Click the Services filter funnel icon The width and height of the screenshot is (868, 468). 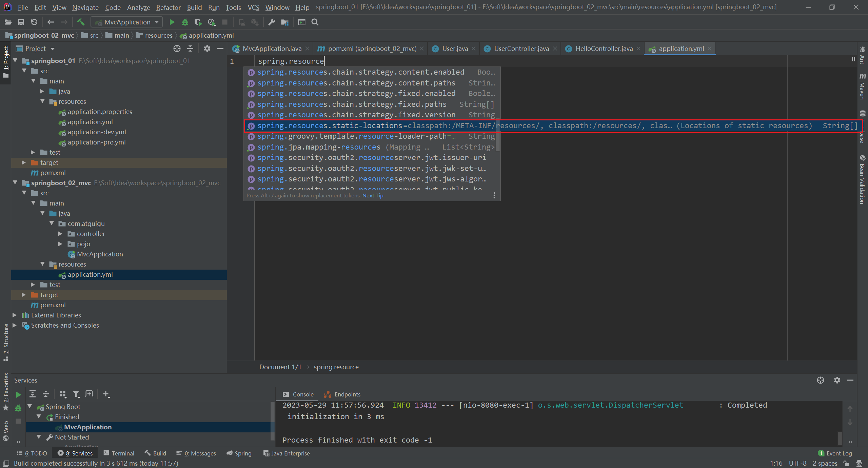click(76, 394)
